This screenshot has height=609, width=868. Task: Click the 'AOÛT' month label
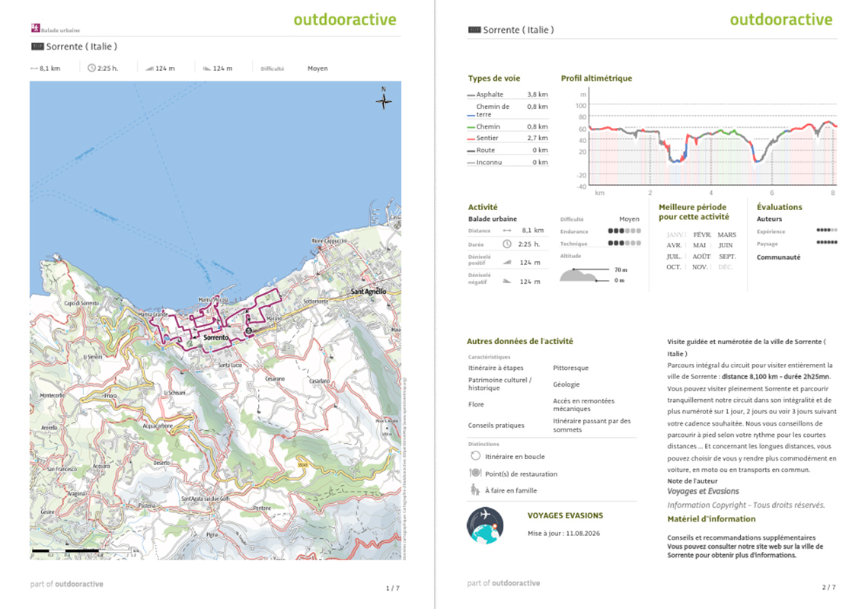tap(701, 257)
